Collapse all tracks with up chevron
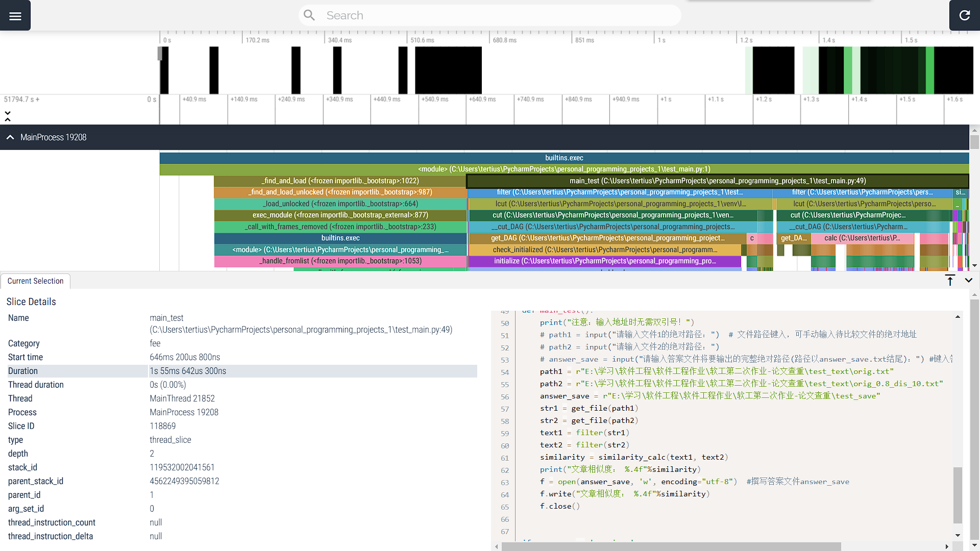Screen dimensions: 980x551 tap(8, 120)
